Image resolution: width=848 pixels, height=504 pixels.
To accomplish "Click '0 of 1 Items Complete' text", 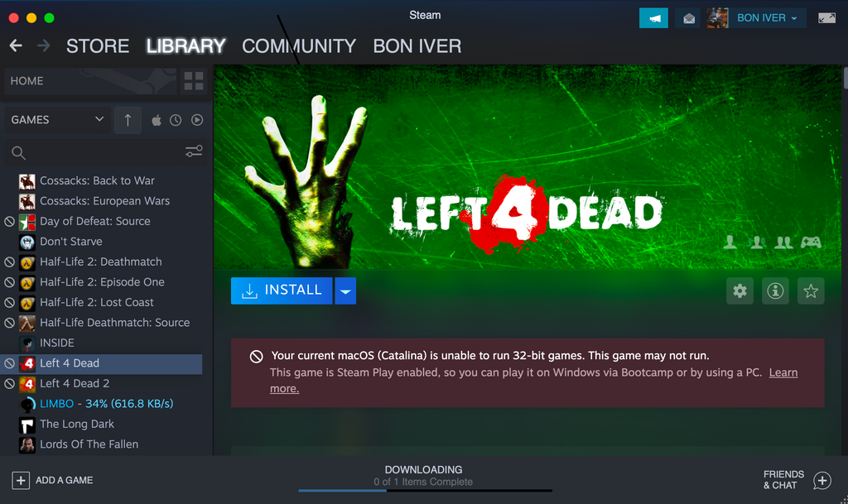I will (x=423, y=482).
